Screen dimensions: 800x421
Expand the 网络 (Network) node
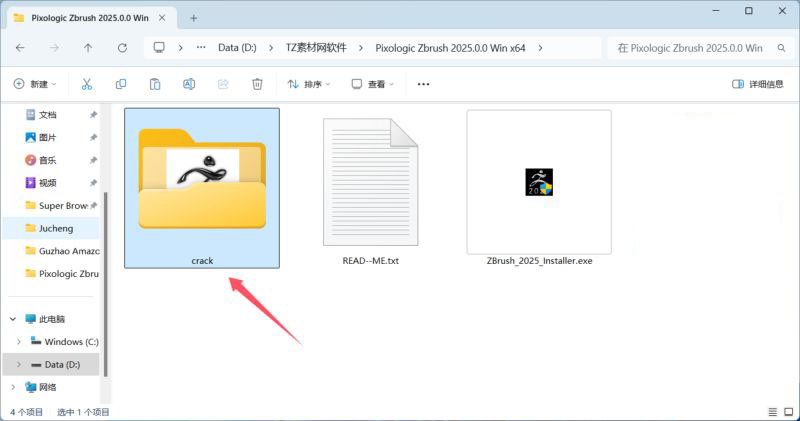coord(13,387)
